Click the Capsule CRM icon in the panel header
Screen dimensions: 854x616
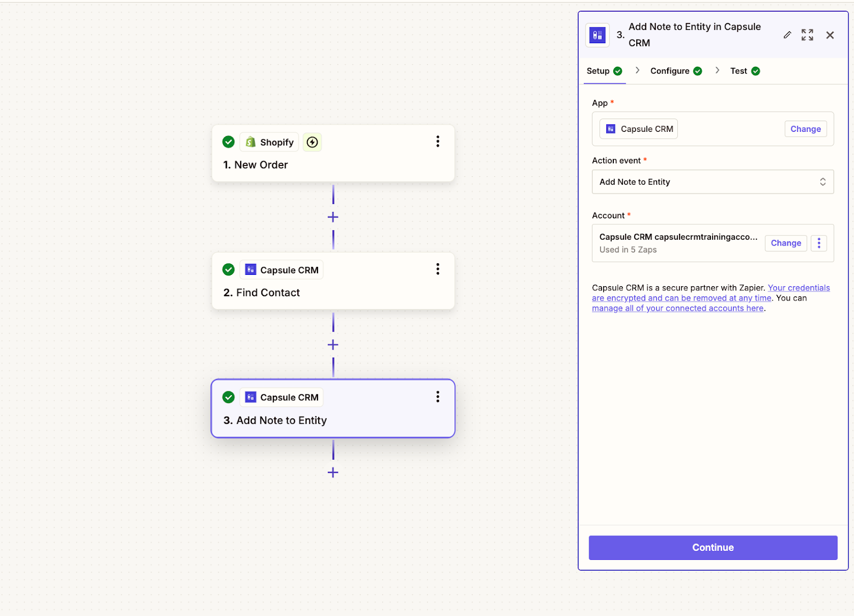(597, 35)
